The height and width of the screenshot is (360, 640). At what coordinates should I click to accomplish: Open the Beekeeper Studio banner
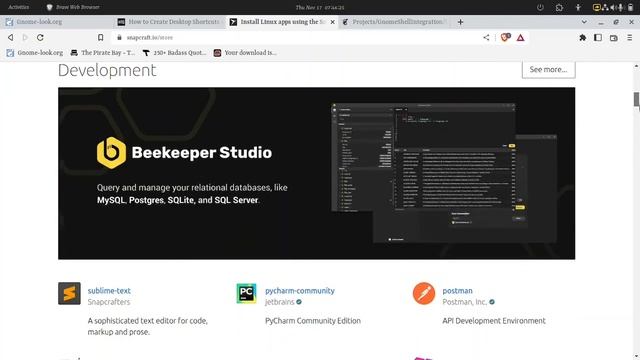click(316, 173)
